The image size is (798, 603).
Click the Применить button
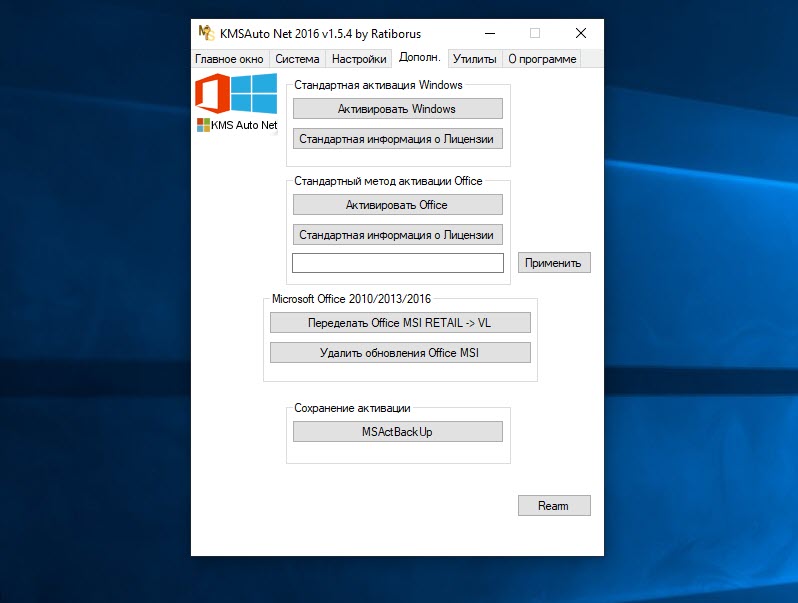554,263
